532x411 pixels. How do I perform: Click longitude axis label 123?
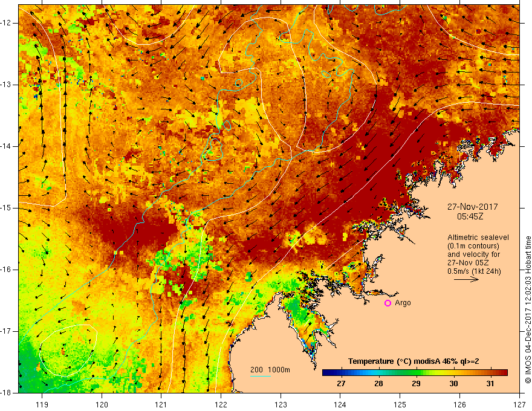281,404
